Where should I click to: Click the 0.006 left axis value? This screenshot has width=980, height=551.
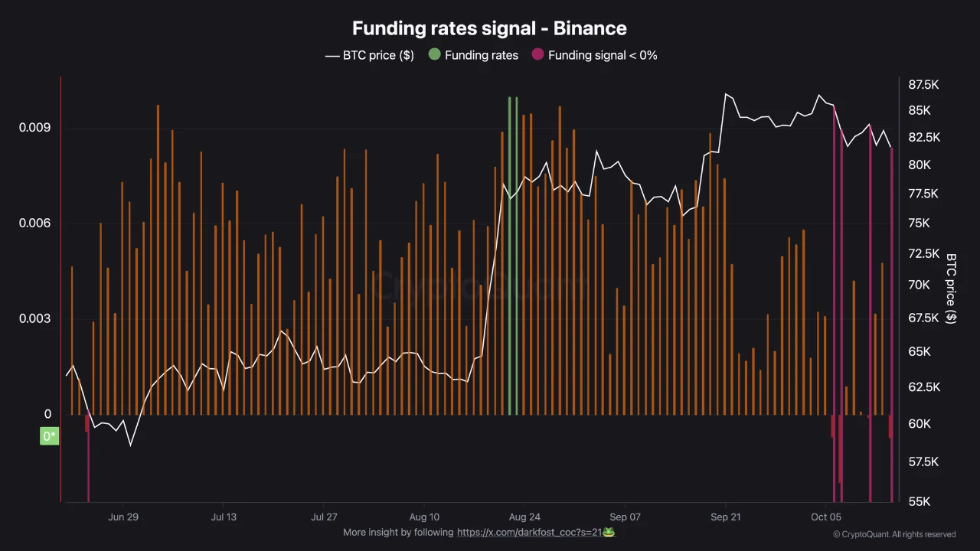pos(35,223)
